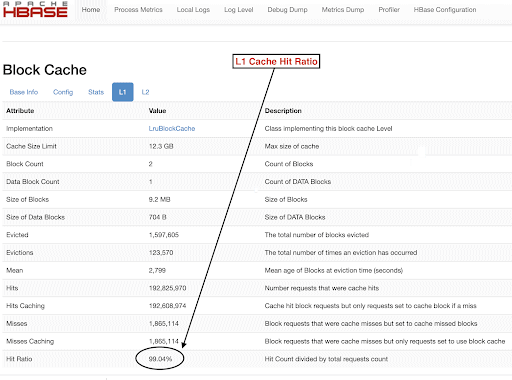Open Debug Dump
Screen dimensions: 512x380
[x=287, y=10]
